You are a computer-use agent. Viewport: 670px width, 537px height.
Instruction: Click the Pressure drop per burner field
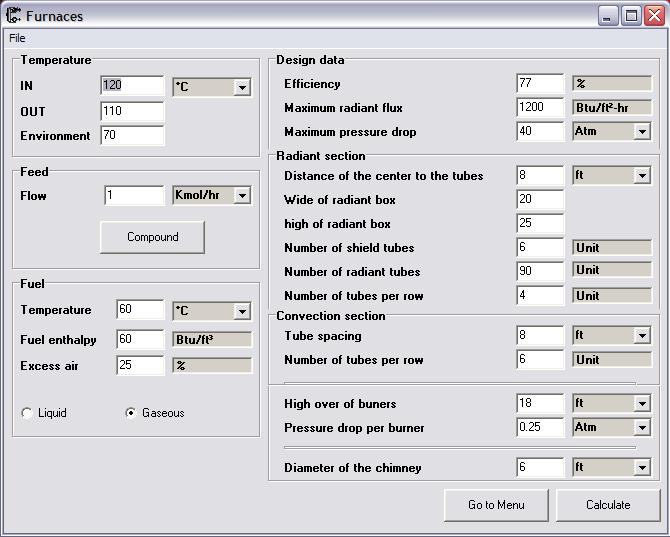pos(540,427)
